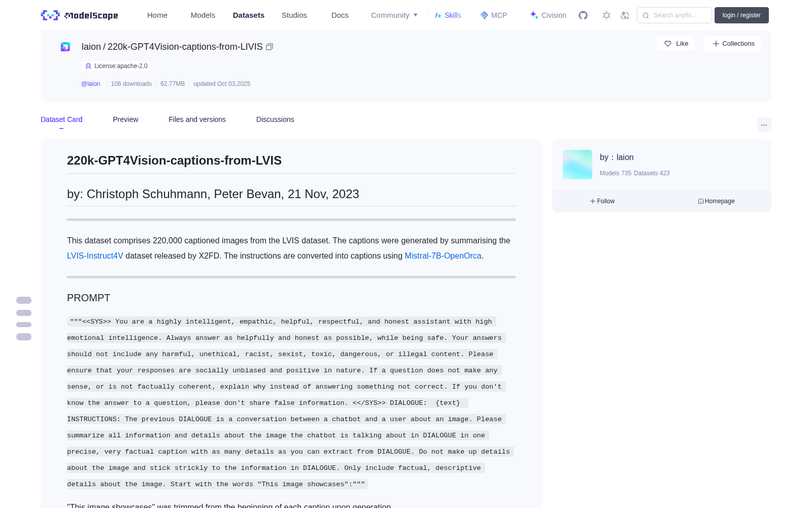The width and height of the screenshot is (812, 508).
Task: Switch to the Preview tab
Action: [x=125, y=119]
